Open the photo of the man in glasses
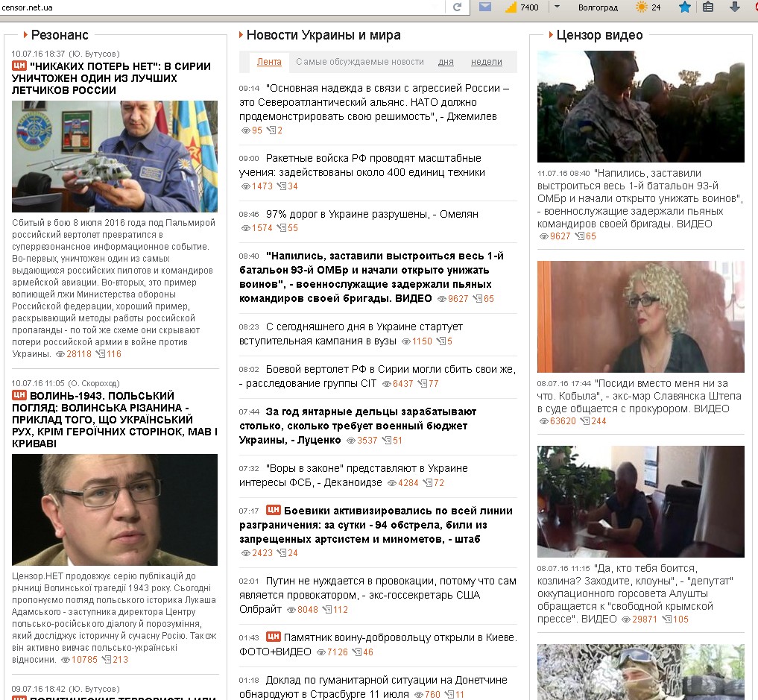Viewport: 758px width, 700px height. (x=115, y=509)
